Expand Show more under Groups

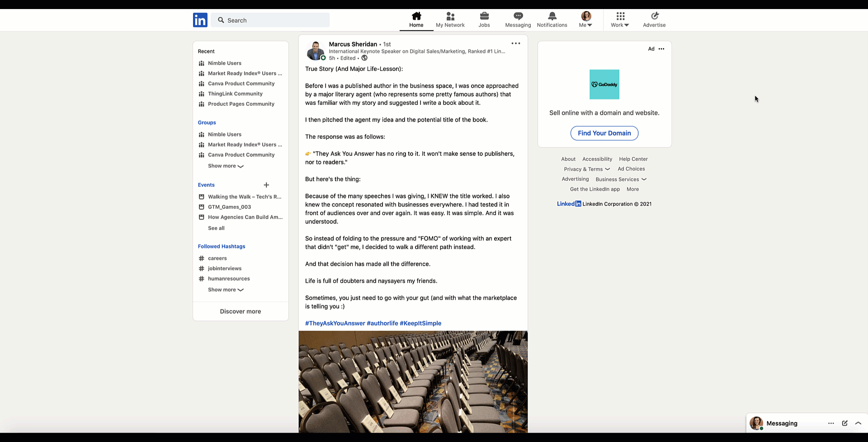(x=226, y=166)
